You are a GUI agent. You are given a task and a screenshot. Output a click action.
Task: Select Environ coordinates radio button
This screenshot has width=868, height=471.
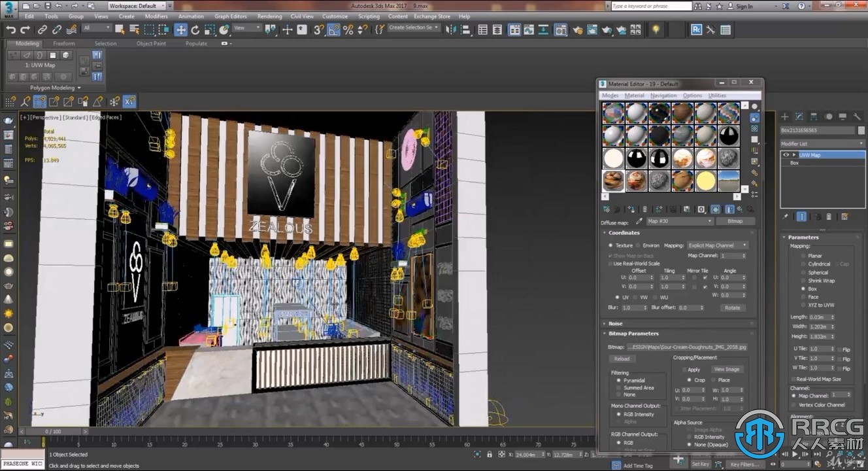pyautogui.click(x=637, y=245)
